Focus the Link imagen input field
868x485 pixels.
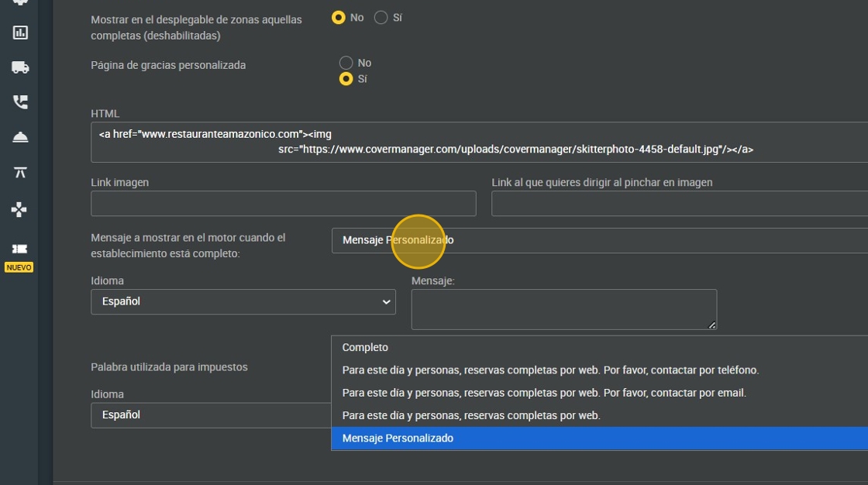(284, 203)
